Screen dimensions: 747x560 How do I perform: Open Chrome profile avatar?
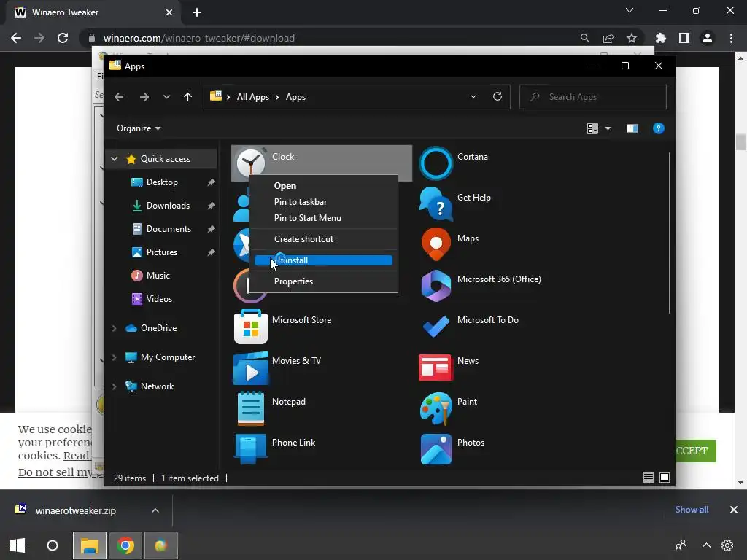point(707,38)
